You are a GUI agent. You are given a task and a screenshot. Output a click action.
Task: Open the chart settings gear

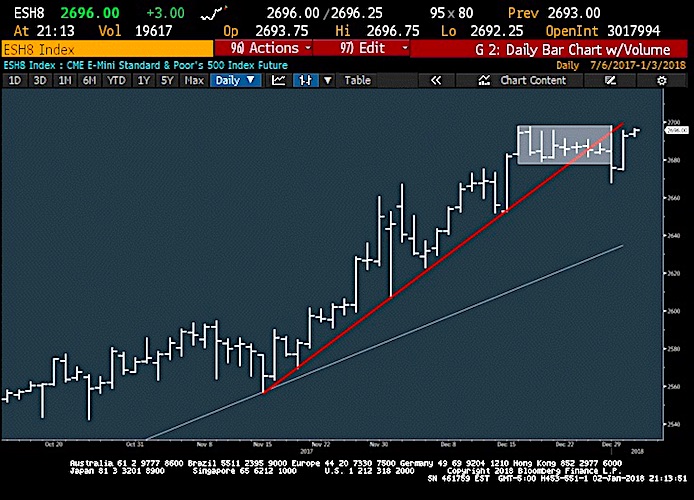[662, 81]
